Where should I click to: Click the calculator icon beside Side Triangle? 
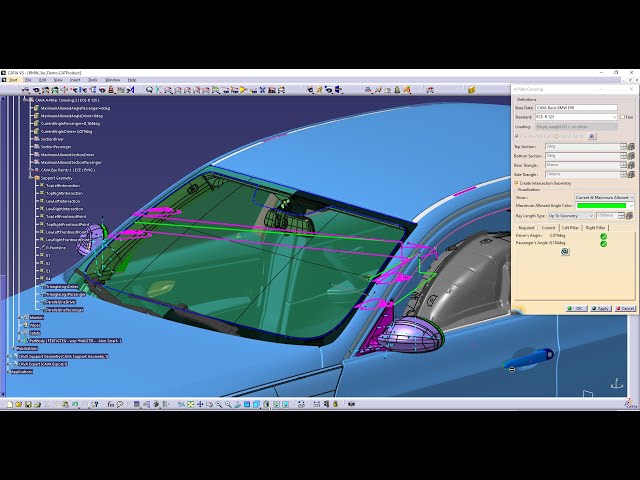tap(631, 175)
